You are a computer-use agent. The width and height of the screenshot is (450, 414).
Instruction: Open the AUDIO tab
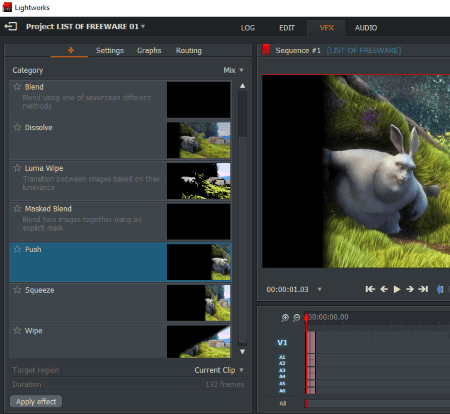pyautogui.click(x=366, y=28)
